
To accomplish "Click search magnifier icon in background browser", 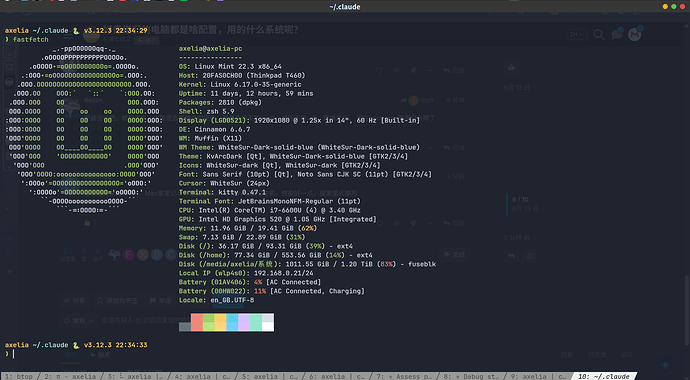I will [x=599, y=35].
